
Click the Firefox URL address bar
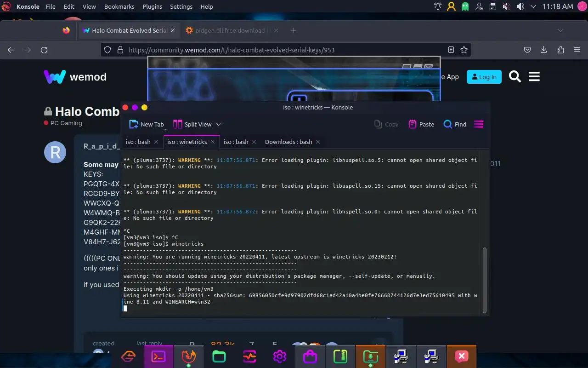[285, 50]
